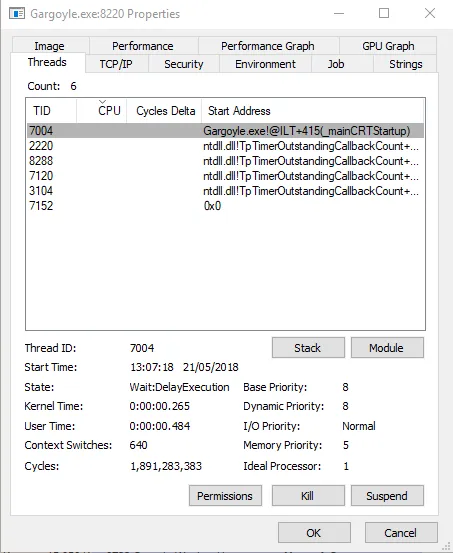This screenshot has height=553, width=453.
Task: Confirm with the OK button
Action: click(314, 533)
